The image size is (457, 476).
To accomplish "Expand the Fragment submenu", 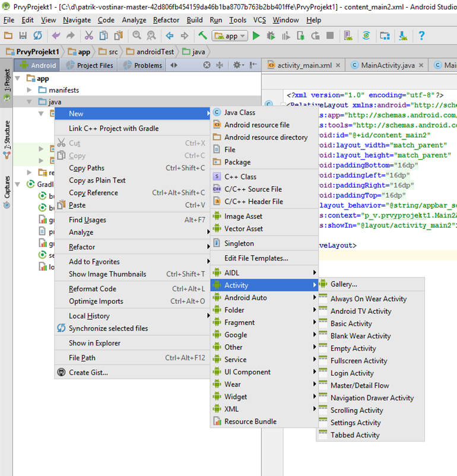I will click(x=264, y=322).
